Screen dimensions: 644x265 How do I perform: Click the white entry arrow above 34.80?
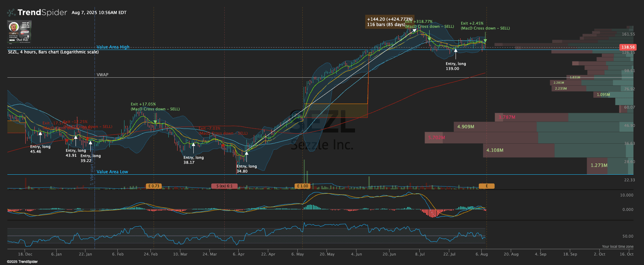[x=246, y=154]
